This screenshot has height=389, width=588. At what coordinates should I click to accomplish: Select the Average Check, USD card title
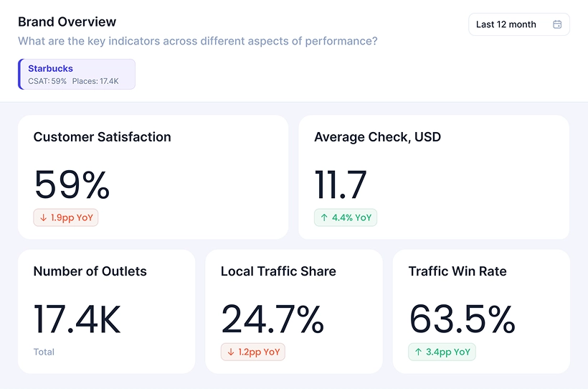(377, 137)
